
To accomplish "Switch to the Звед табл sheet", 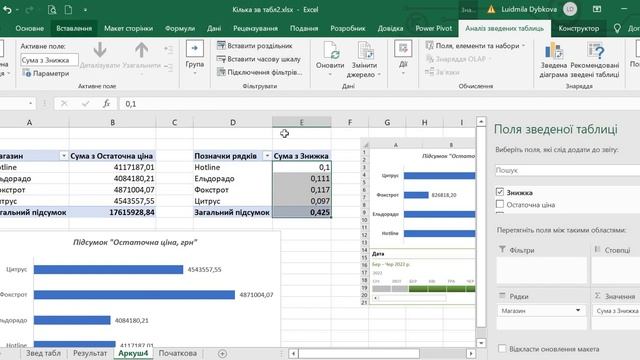I will [x=43, y=353].
